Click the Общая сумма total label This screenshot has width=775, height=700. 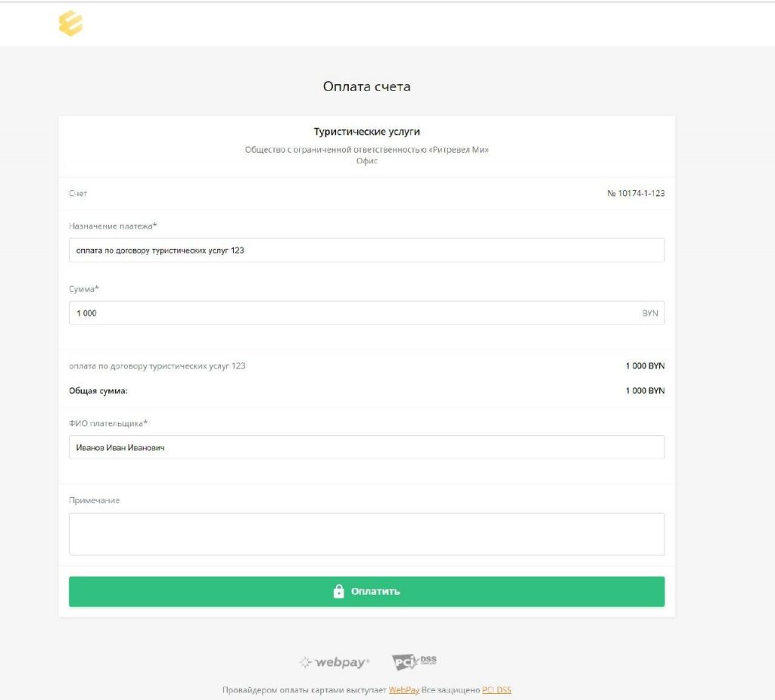98,391
